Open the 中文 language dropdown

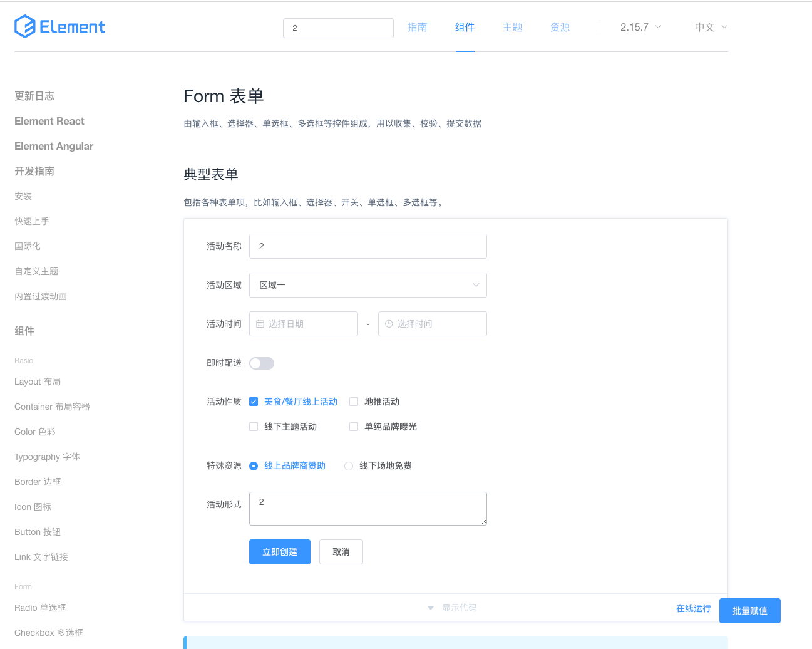click(711, 27)
